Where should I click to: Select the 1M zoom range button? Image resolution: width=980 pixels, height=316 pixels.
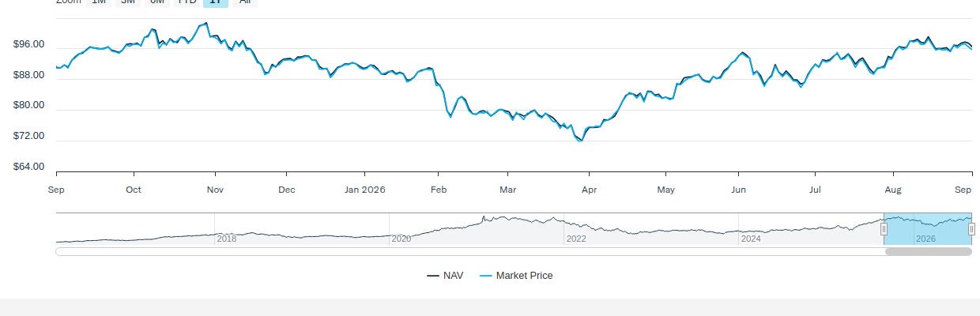click(x=99, y=2)
